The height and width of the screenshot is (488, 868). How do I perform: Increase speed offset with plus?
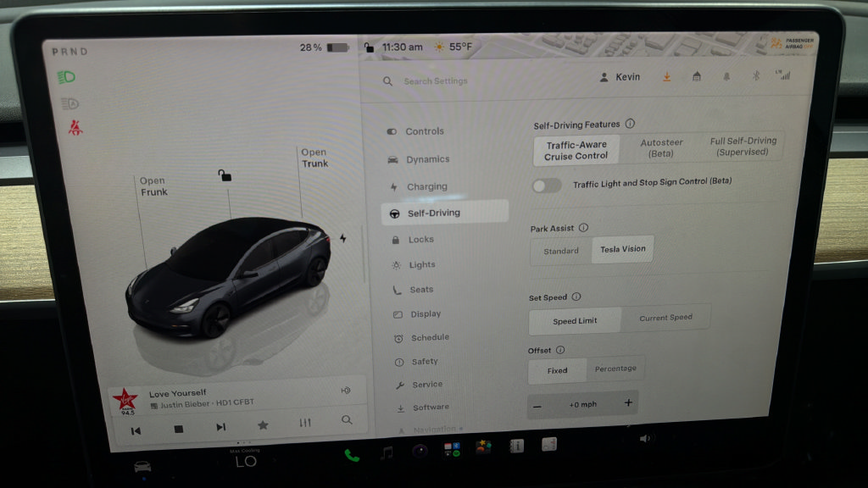point(628,402)
